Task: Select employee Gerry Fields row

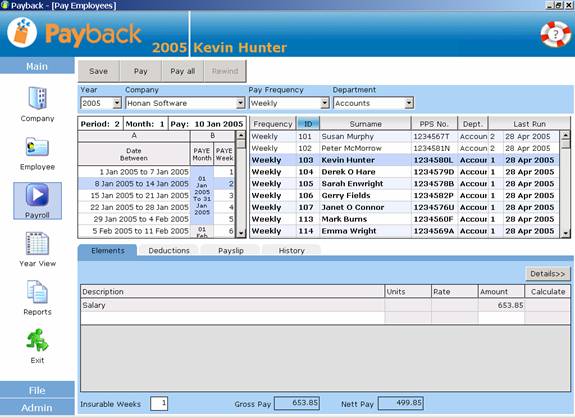Action: (x=404, y=195)
